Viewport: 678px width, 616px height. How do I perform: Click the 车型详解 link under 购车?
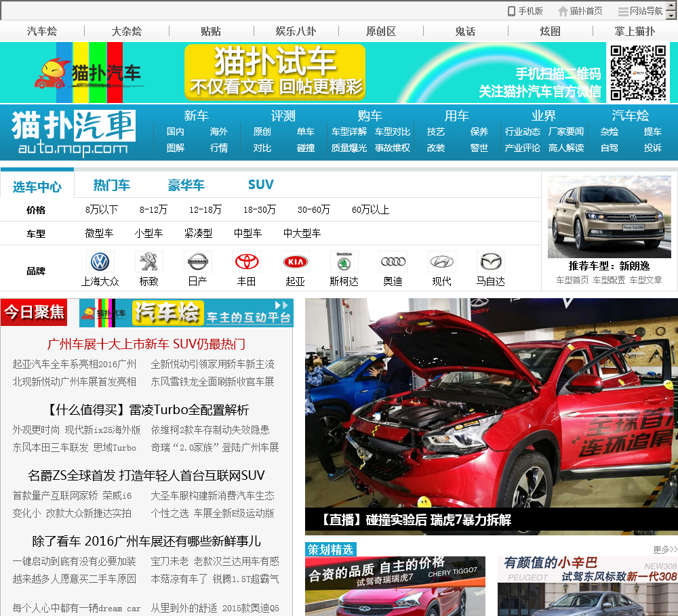point(349,131)
